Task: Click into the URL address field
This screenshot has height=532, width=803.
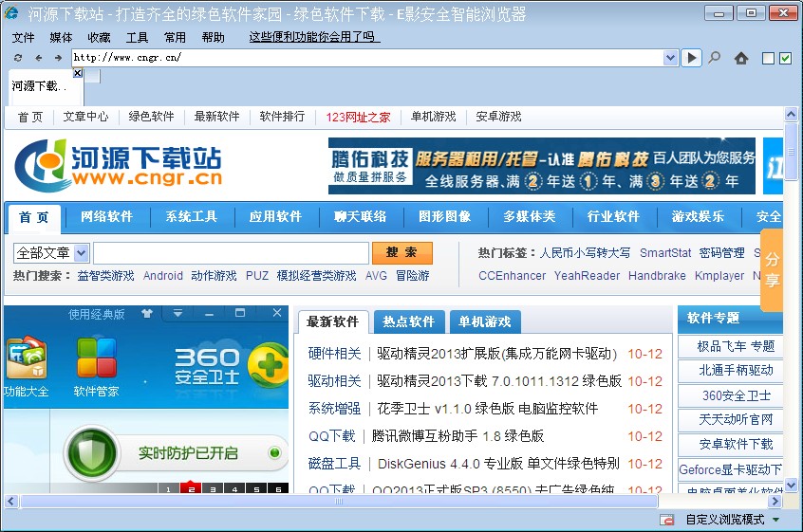Action: [x=367, y=58]
